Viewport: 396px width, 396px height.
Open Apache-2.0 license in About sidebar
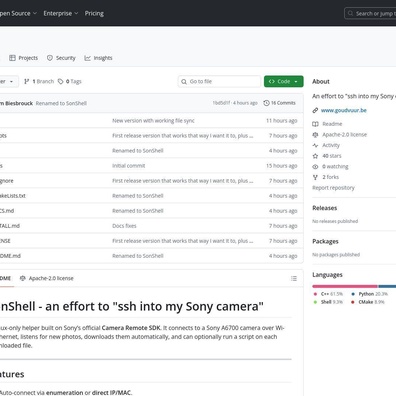[344, 135]
